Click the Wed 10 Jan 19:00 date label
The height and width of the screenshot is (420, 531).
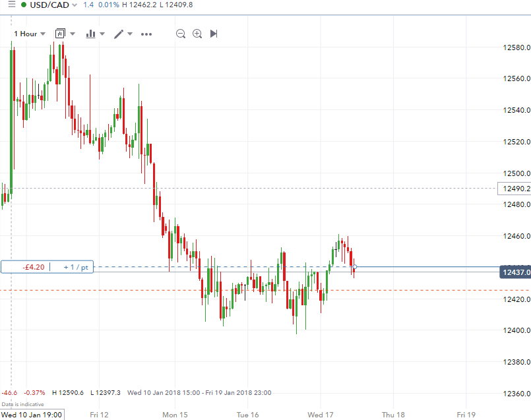(x=32, y=415)
